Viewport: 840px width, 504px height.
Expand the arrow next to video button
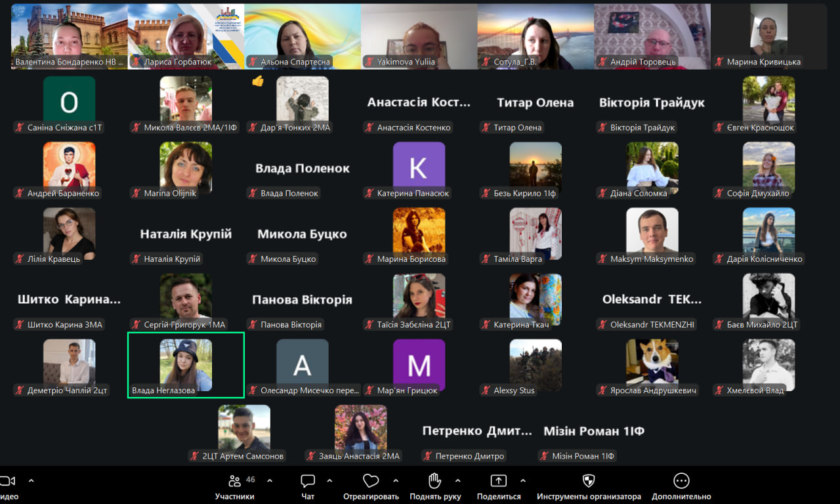coord(31,480)
